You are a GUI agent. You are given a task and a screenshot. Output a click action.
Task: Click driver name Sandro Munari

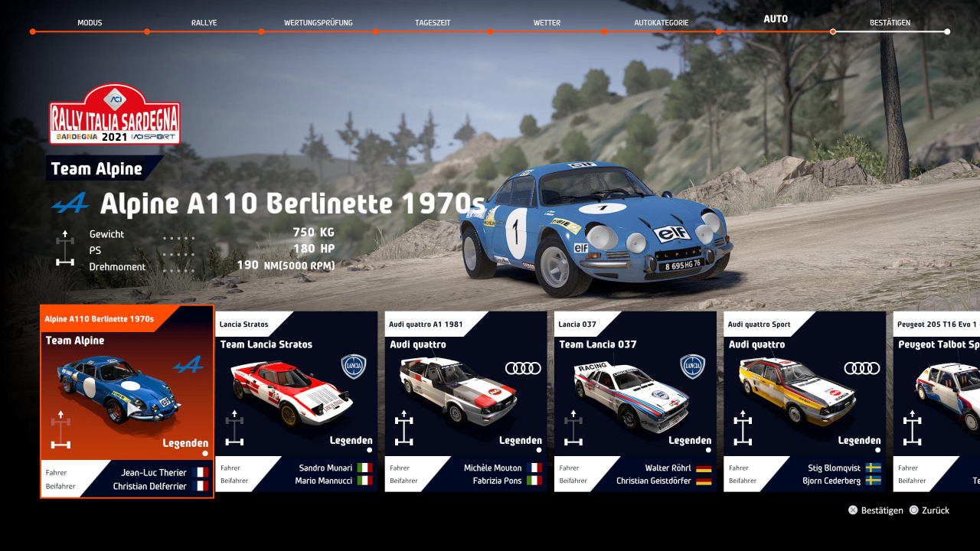click(x=325, y=468)
